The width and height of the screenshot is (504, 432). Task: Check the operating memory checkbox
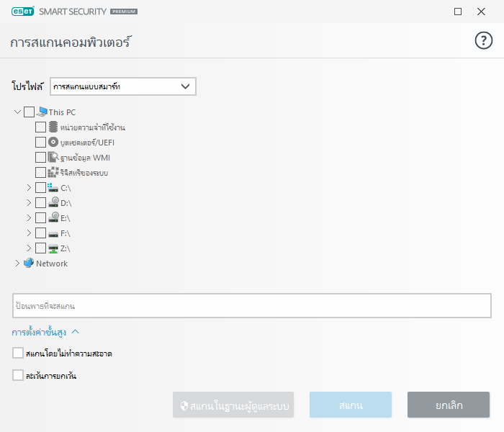coord(40,127)
